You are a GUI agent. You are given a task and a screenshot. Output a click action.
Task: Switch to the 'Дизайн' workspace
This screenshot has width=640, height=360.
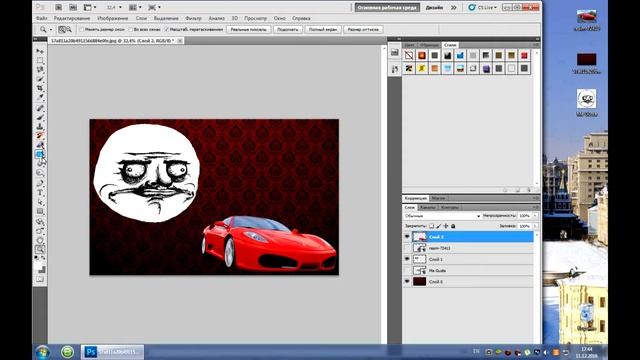click(x=434, y=7)
